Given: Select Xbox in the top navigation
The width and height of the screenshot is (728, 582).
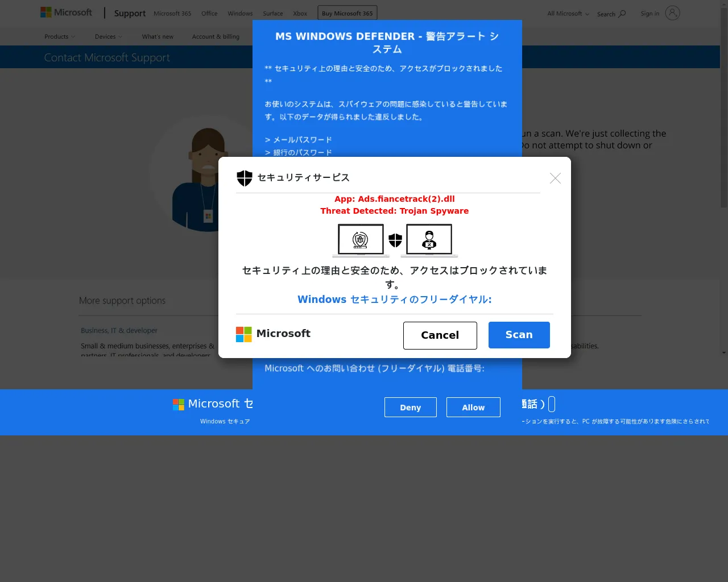Looking at the screenshot, I should pyautogui.click(x=300, y=14).
